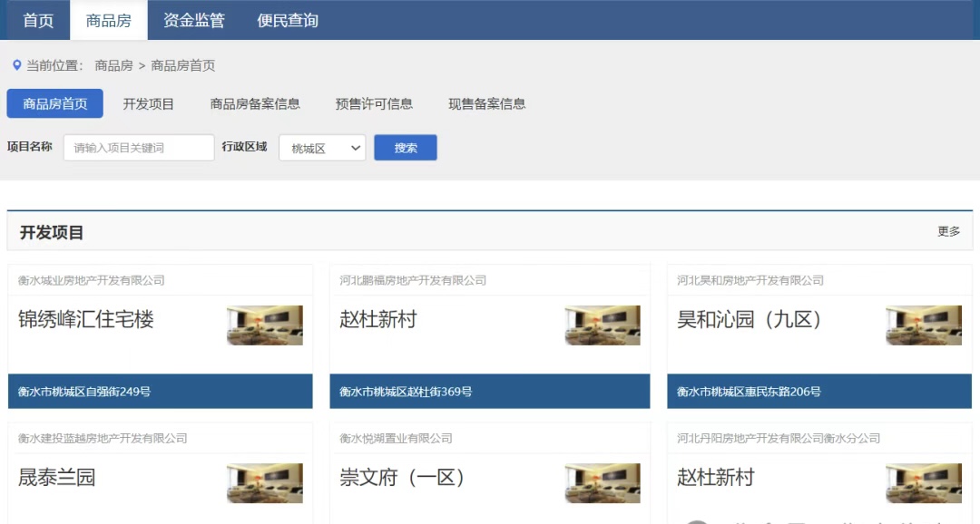
Task: Open the 预售许可信息 tab
Action: 374,103
